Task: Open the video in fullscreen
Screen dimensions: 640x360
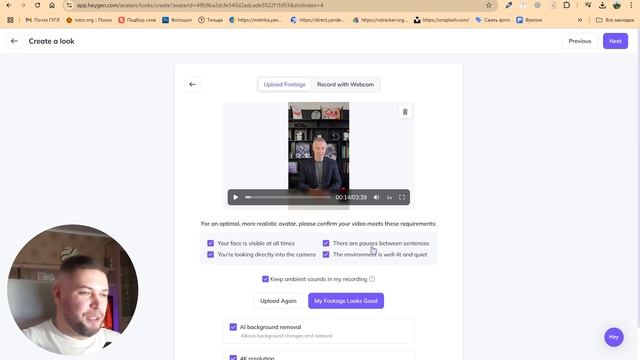Action: 402,197
